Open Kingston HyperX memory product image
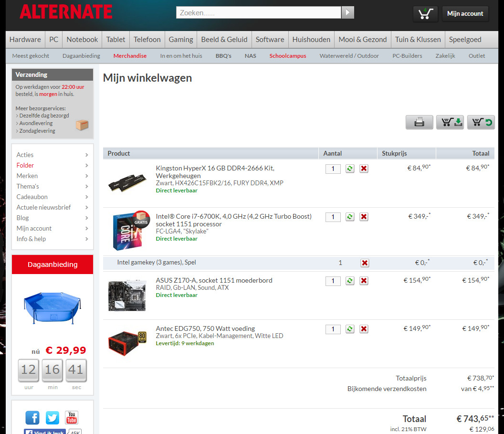 tap(127, 182)
